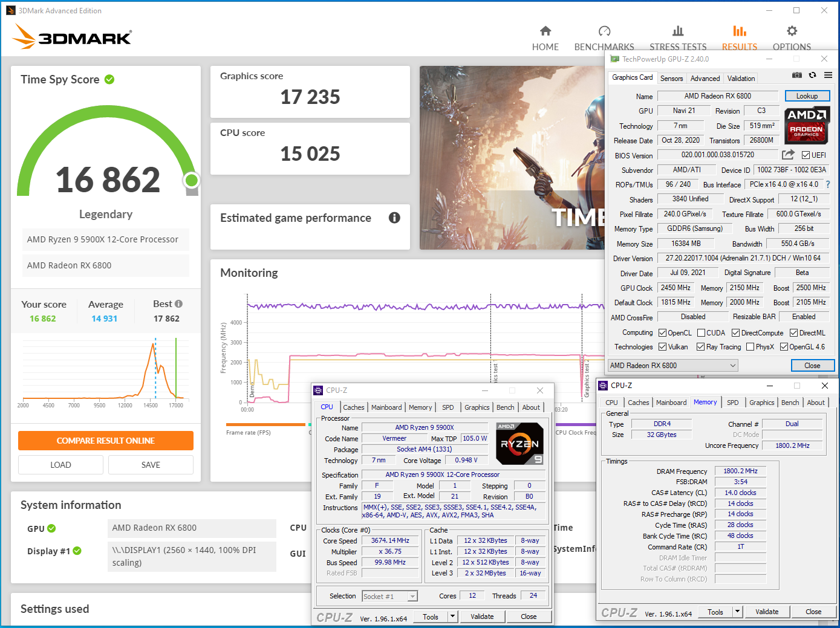Toggle the UEFI checkbox in GPU-Z
This screenshot has width=840, height=628.
click(806, 155)
